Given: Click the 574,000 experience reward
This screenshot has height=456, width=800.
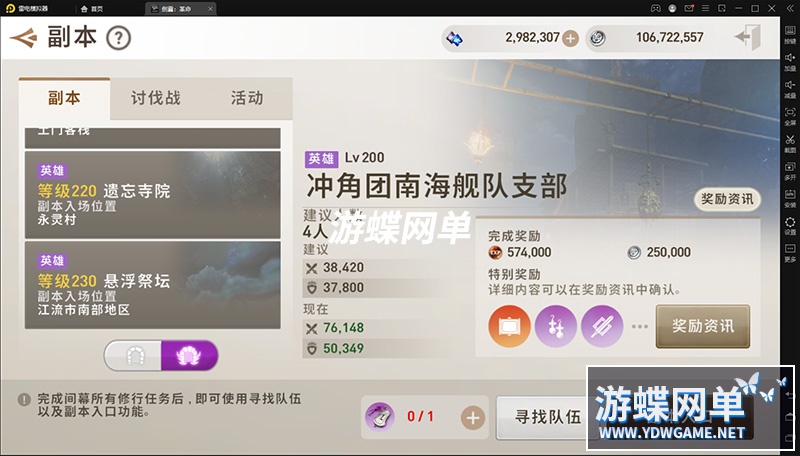Looking at the screenshot, I should point(520,252).
